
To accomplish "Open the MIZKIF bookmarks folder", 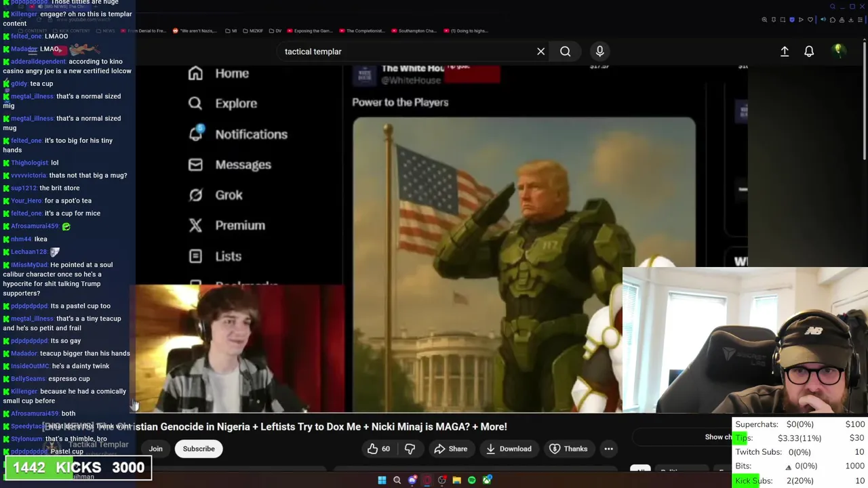I will pos(253,30).
